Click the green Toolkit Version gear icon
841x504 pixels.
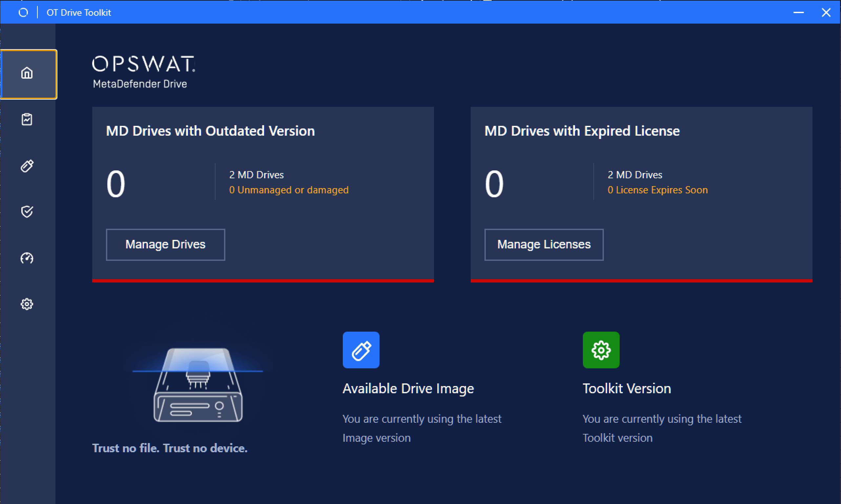pyautogui.click(x=601, y=350)
